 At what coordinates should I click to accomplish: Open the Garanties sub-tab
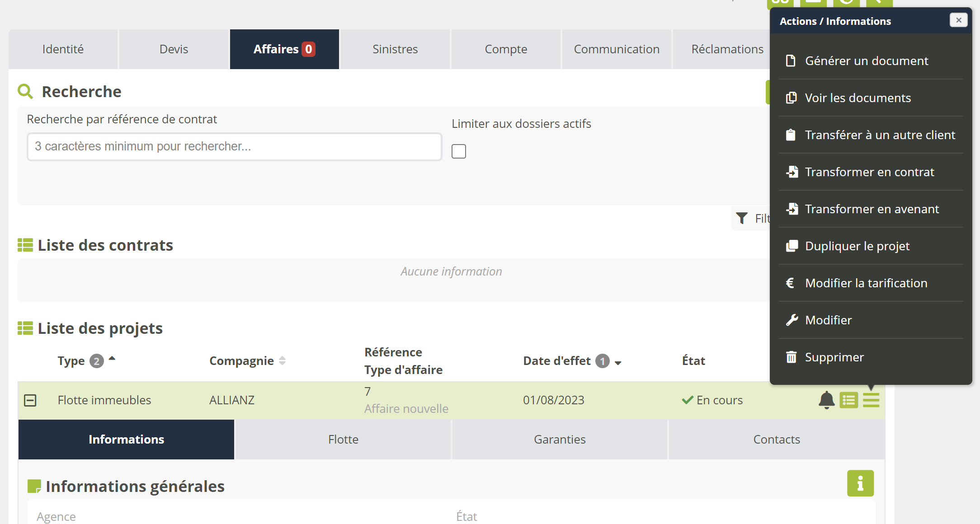click(559, 440)
